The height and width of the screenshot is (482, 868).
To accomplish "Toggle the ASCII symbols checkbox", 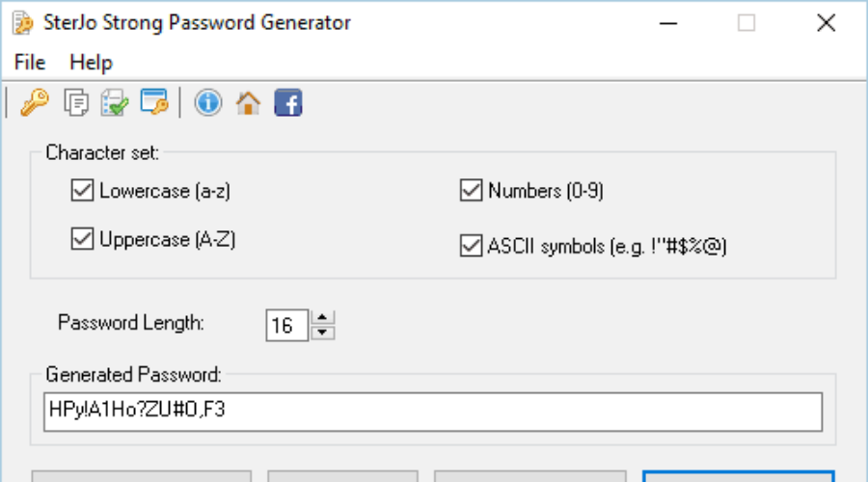I will pos(471,246).
